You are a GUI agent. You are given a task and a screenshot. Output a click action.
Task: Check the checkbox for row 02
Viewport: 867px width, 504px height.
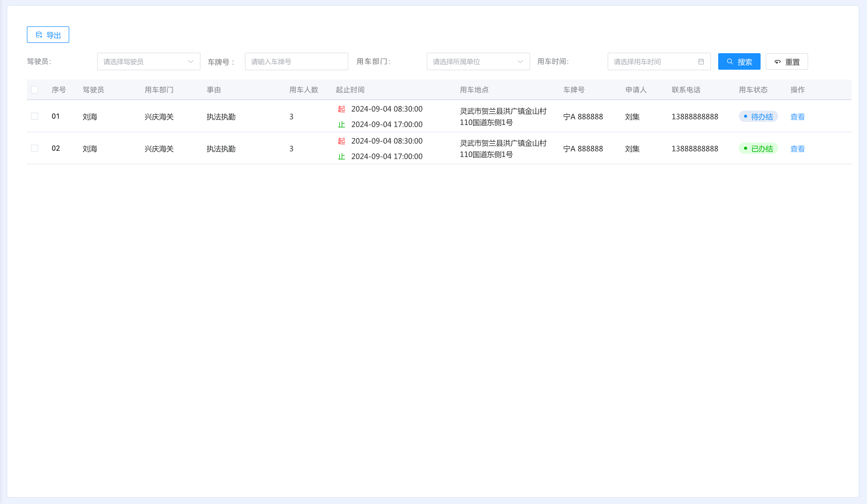pyautogui.click(x=35, y=148)
